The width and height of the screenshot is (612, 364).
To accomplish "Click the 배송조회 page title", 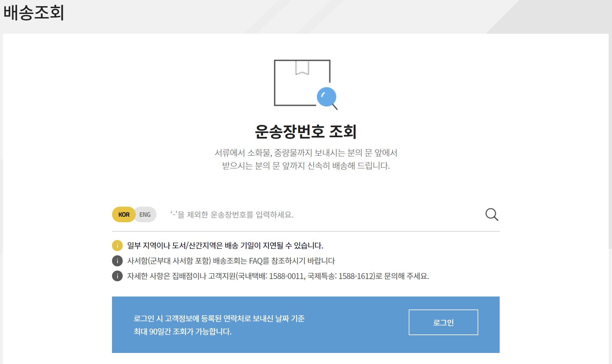I will [x=33, y=13].
